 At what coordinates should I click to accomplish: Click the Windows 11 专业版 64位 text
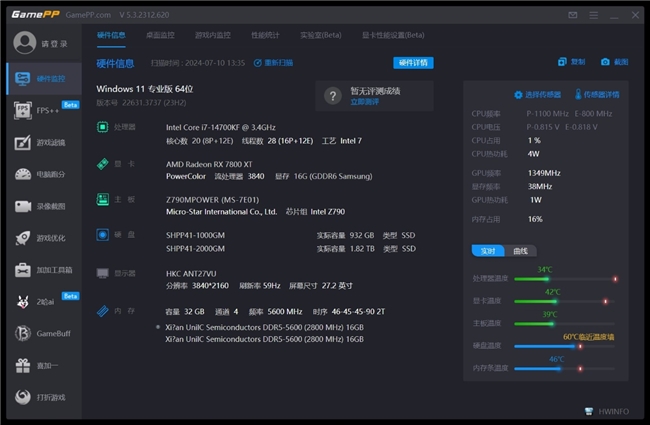pos(145,89)
